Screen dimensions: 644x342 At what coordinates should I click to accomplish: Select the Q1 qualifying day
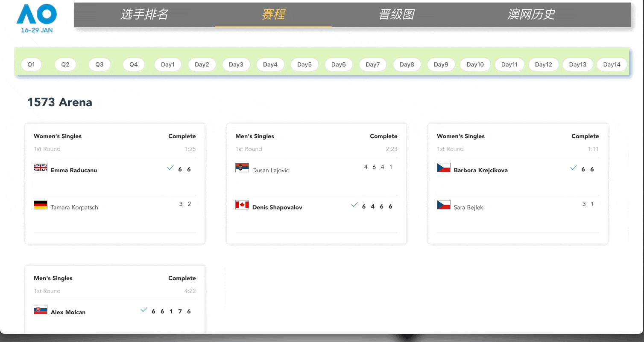pyautogui.click(x=31, y=64)
